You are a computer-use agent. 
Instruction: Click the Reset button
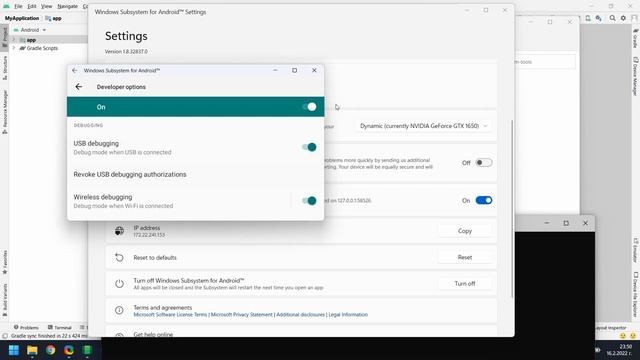coord(464,258)
